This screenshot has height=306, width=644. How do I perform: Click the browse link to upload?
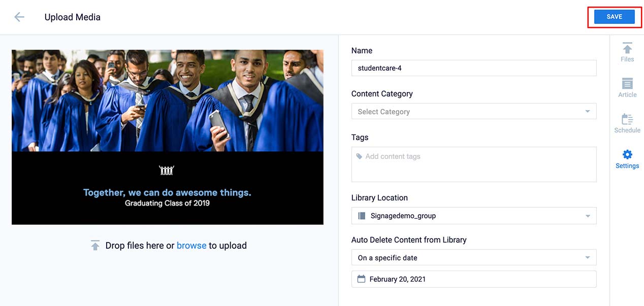pos(191,246)
